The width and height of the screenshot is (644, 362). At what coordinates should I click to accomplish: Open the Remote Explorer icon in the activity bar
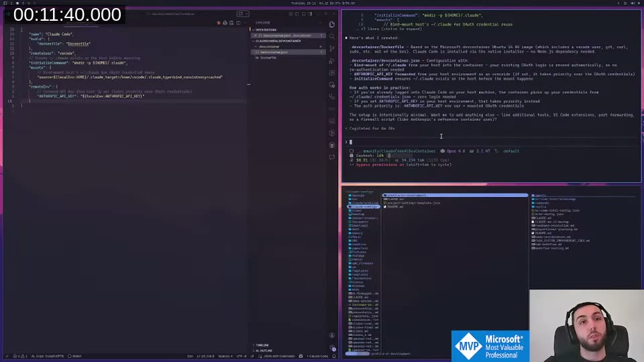click(332, 85)
